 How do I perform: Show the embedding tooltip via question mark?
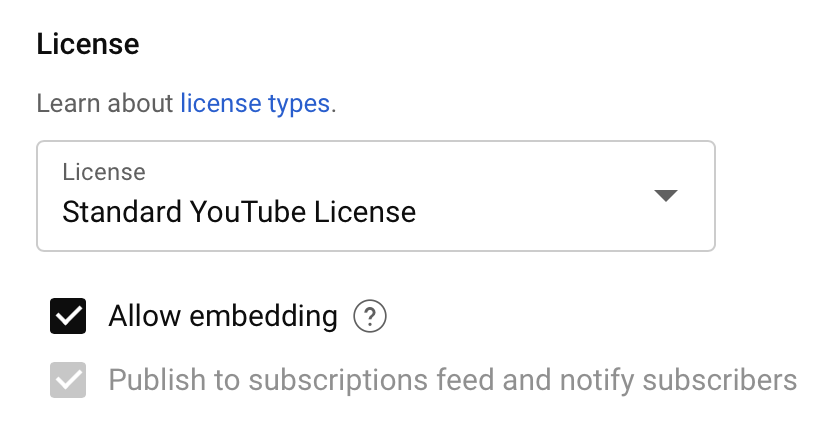(369, 316)
